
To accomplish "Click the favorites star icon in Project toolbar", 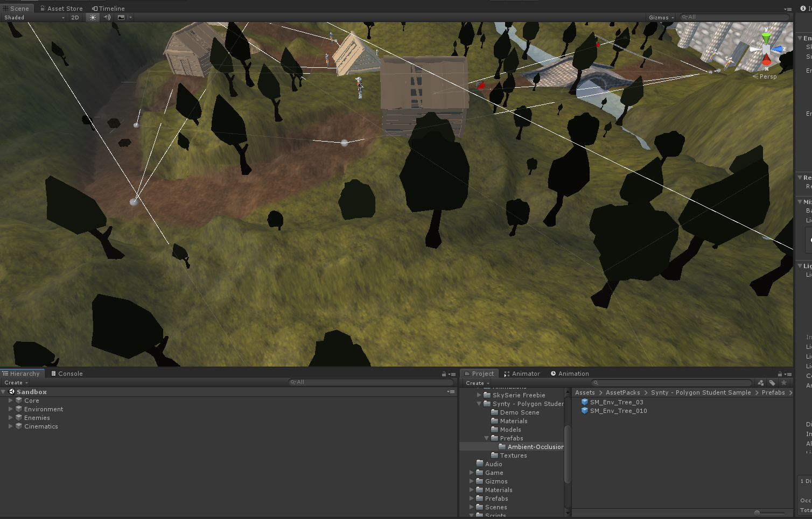I will pyautogui.click(x=785, y=382).
